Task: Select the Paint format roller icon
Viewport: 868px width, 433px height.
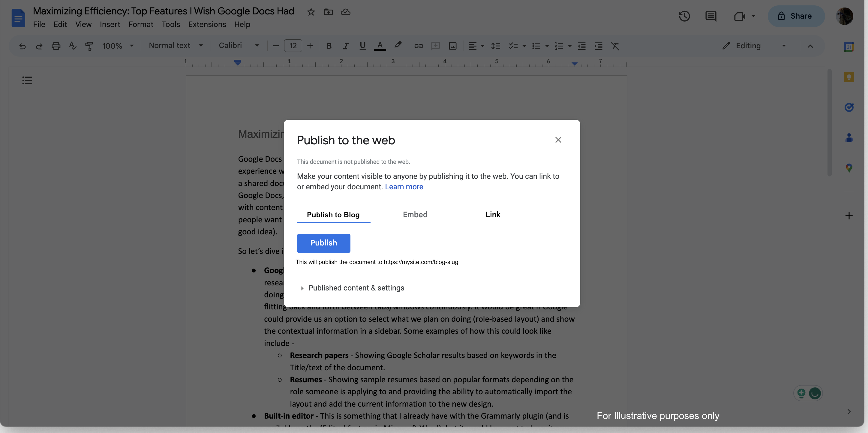Action: 89,46
